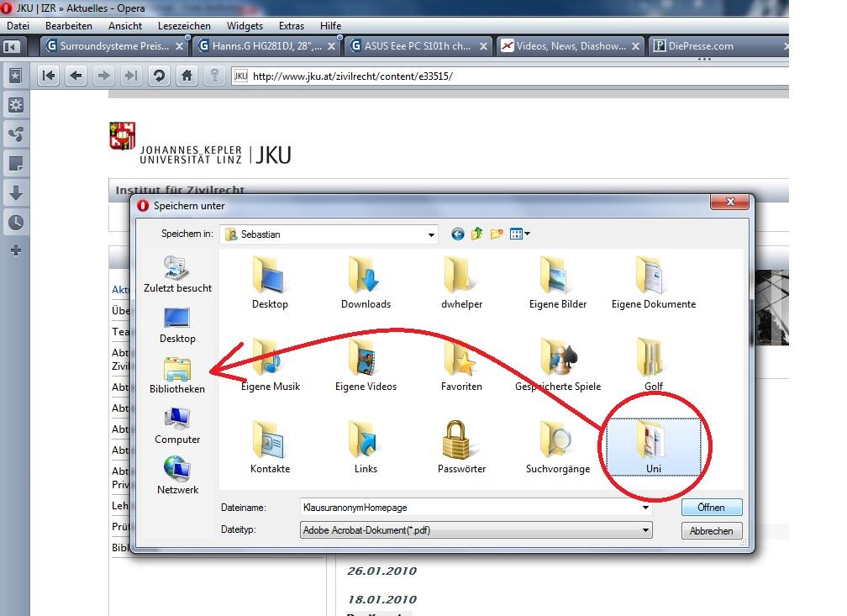This screenshot has height=616, width=847.
Task: Create a new folder in save dialog
Action: [497, 234]
